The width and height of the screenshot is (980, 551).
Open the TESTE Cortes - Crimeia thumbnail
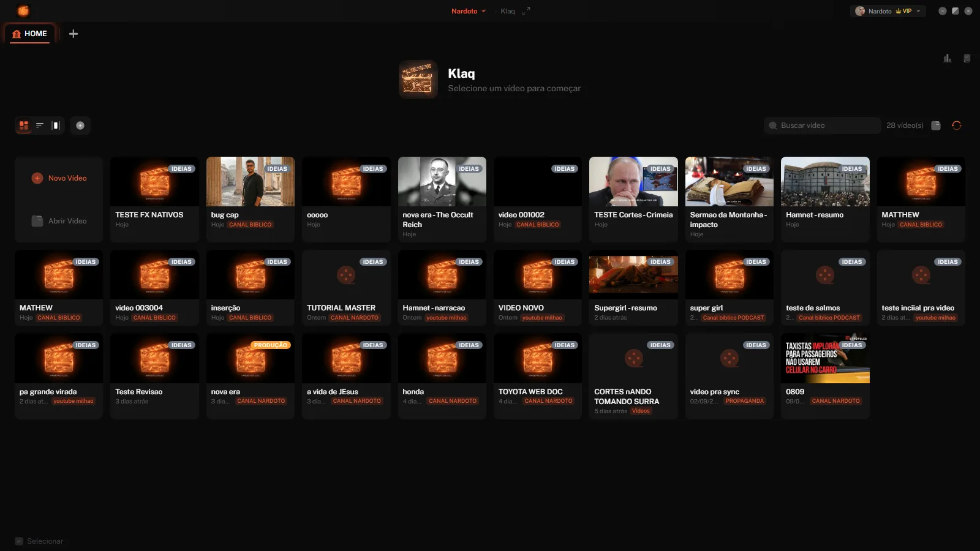point(633,181)
